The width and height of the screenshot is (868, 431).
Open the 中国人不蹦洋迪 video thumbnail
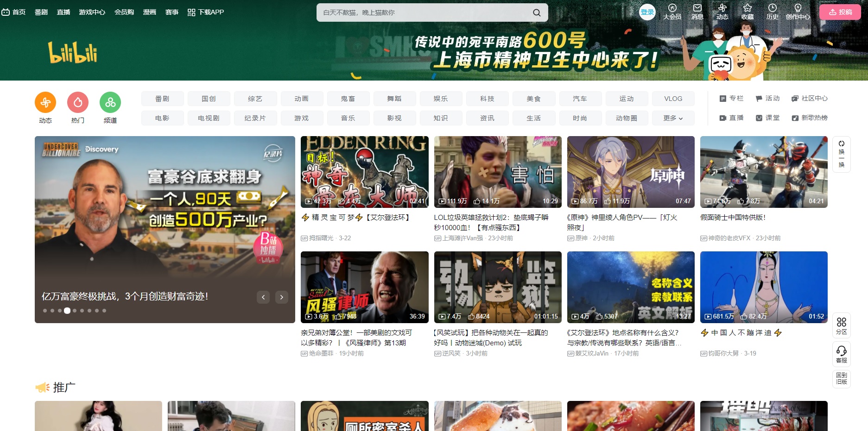[764, 287]
